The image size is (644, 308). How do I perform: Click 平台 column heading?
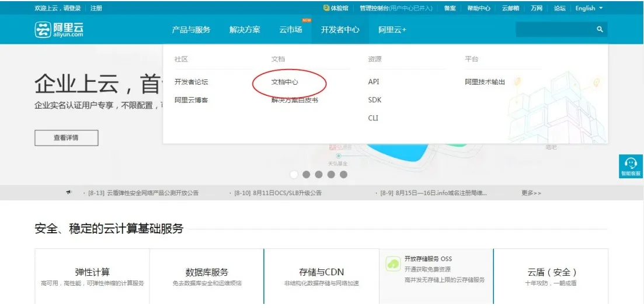pos(472,59)
